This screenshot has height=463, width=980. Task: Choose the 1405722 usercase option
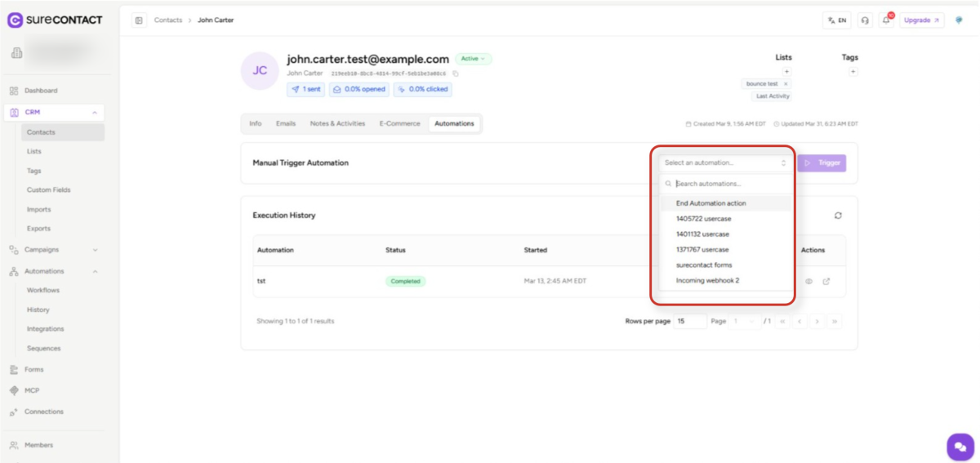726,219
